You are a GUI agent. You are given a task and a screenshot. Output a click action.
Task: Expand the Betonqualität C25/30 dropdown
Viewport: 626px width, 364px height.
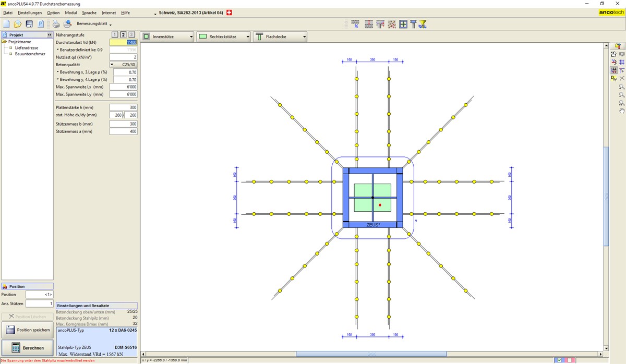coord(123,65)
